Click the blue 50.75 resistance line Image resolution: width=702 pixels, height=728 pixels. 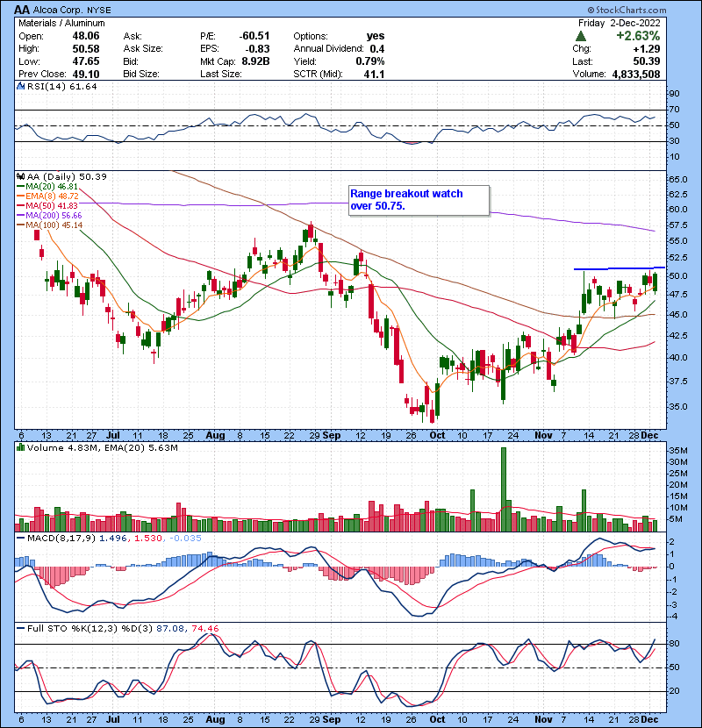620,268
